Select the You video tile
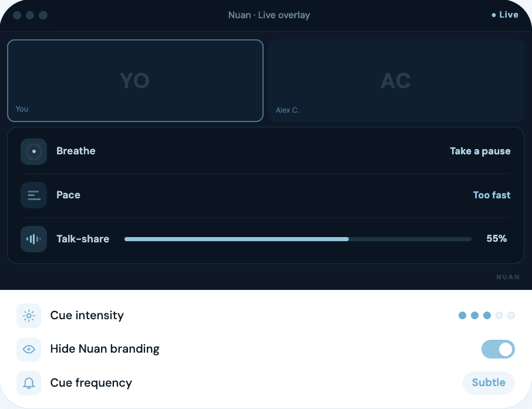The height and width of the screenshot is (409, 532). click(x=135, y=80)
